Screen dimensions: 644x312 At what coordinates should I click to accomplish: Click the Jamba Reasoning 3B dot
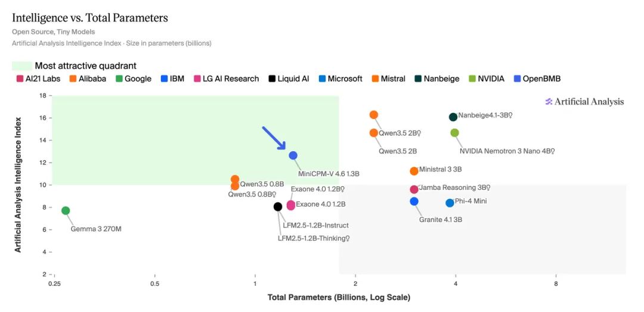pyautogui.click(x=414, y=189)
